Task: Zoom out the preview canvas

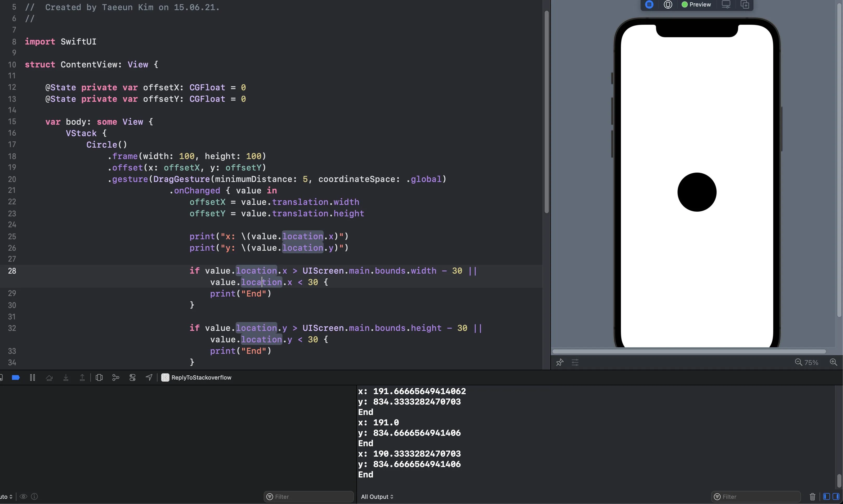Action: coord(798,362)
